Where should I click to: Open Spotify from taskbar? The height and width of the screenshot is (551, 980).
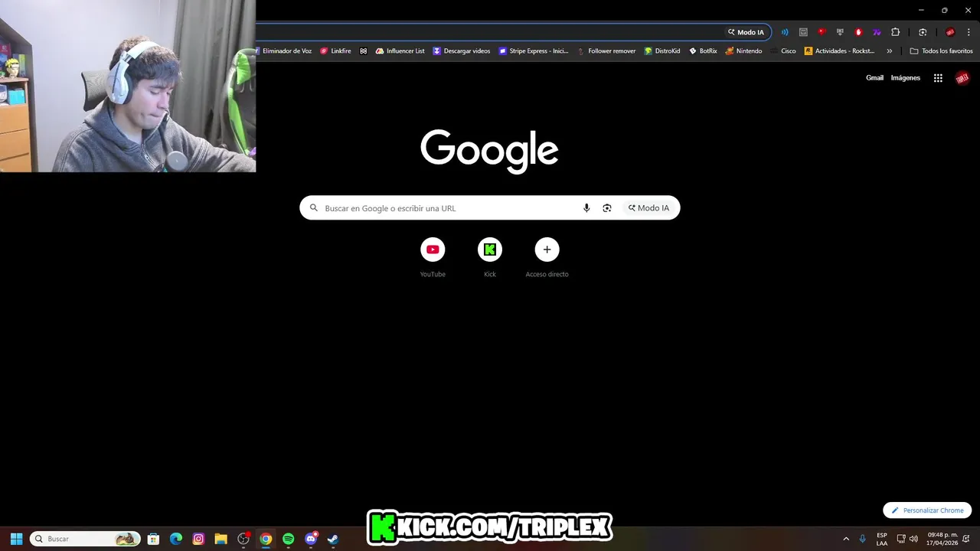pos(288,539)
